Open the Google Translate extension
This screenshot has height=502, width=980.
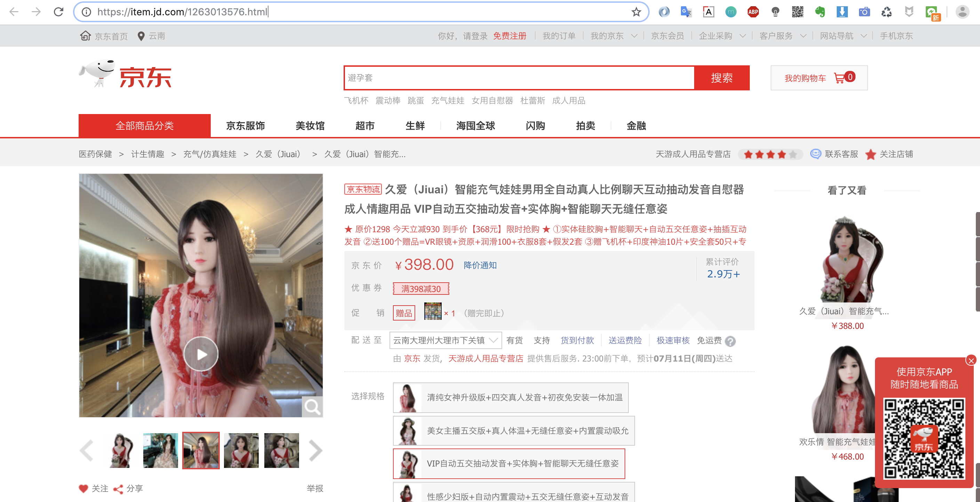[686, 12]
